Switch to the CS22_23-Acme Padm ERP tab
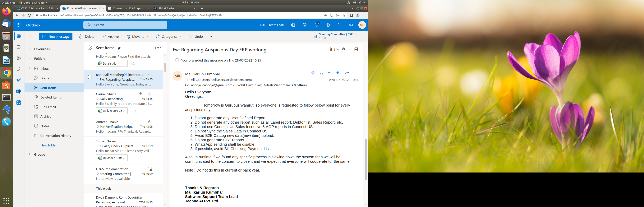The image size is (644, 207). tap(37, 8)
